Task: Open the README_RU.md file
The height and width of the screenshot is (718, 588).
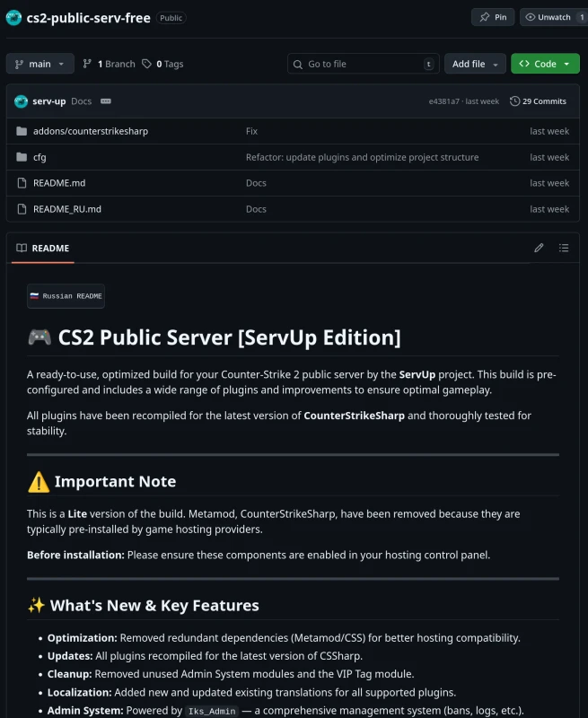Action: coord(66,209)
